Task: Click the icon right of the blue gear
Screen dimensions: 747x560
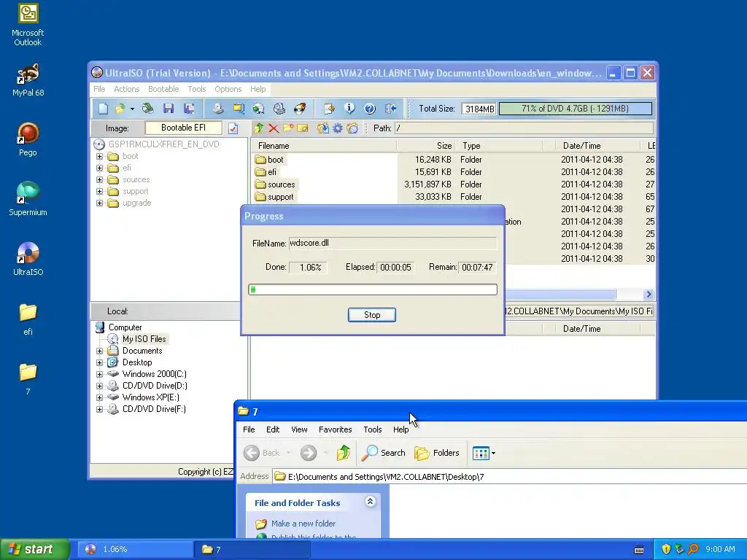Action: (352, 128)
